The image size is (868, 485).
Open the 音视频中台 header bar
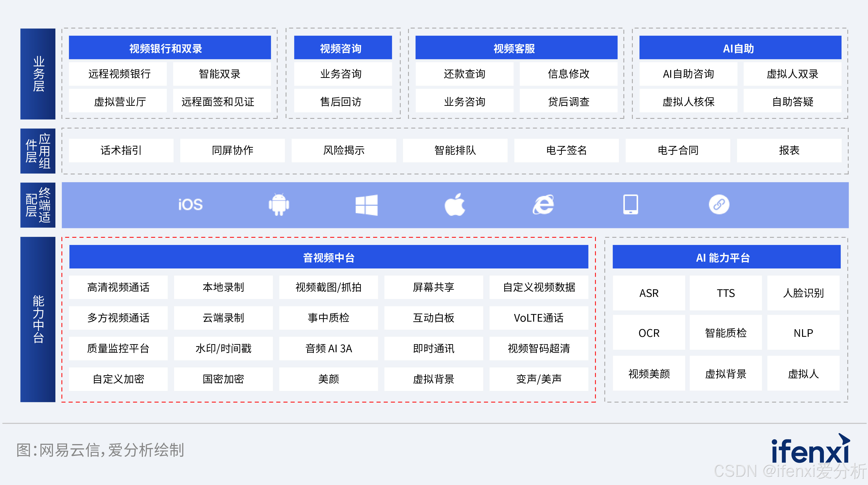point(328,257)
